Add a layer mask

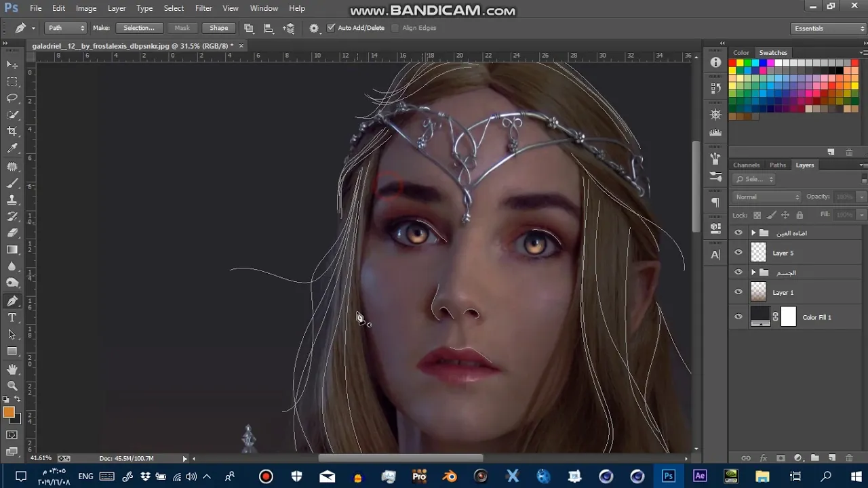point(781,458)
